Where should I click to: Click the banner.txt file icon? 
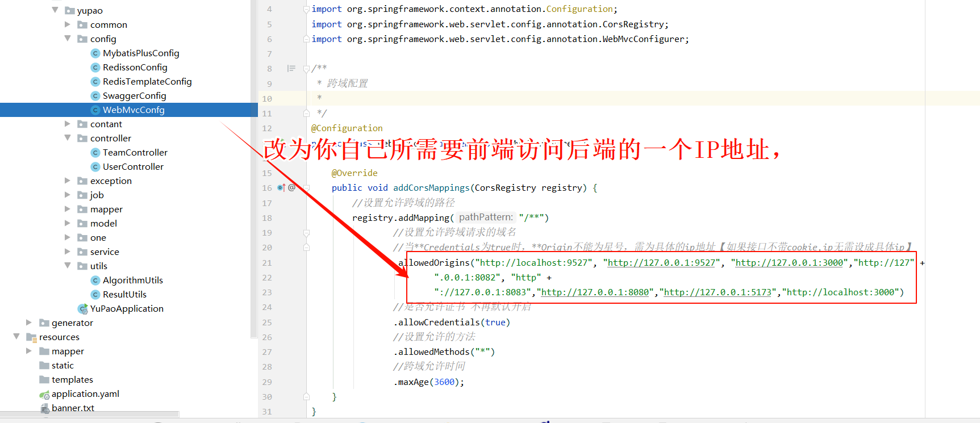point(45,408)
